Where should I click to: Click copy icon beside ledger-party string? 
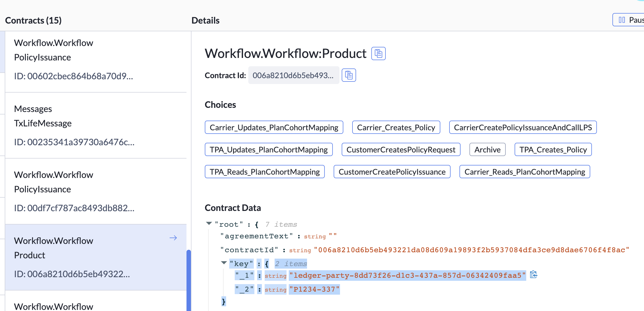point(533,275)
